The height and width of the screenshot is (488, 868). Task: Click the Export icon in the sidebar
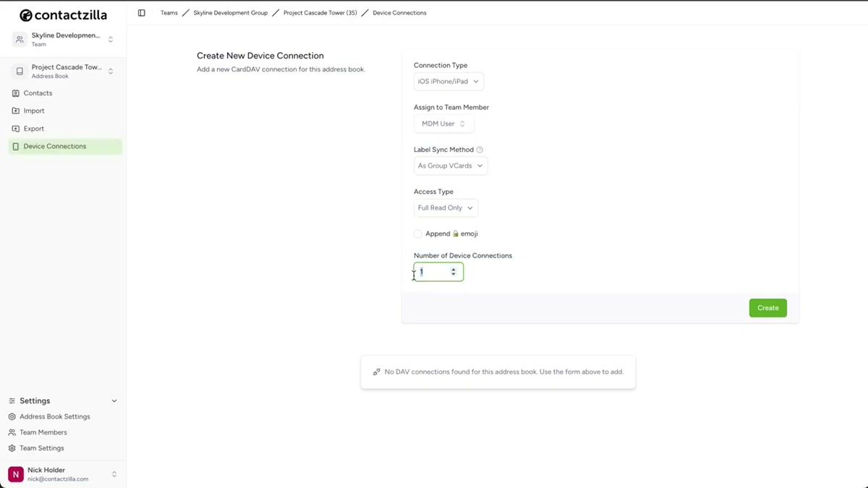point(14,128)
